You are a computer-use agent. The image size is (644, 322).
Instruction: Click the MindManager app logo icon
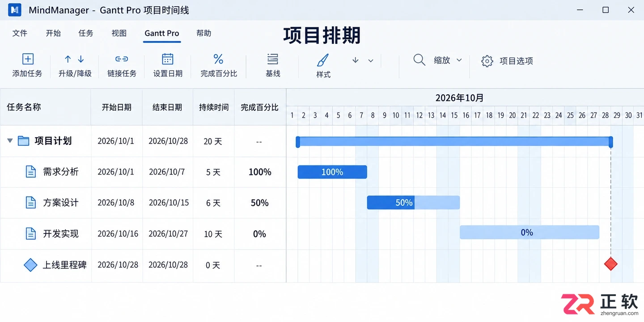[x=15, y=10]
